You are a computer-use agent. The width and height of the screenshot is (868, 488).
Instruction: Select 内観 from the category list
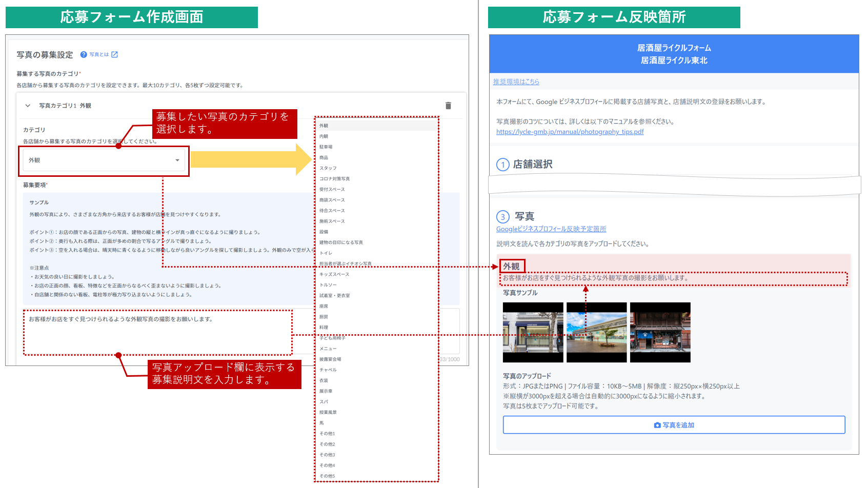(x=324, y=136)
